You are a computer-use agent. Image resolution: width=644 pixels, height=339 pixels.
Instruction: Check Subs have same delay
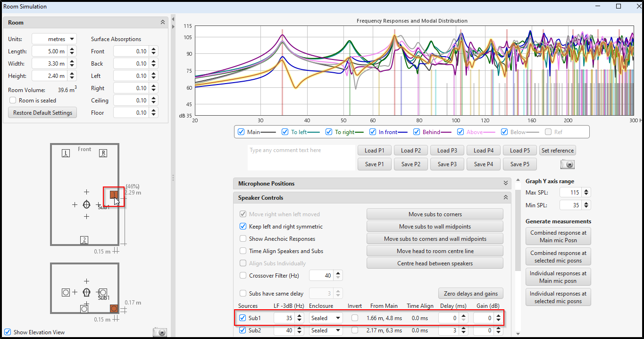point(243,293)
